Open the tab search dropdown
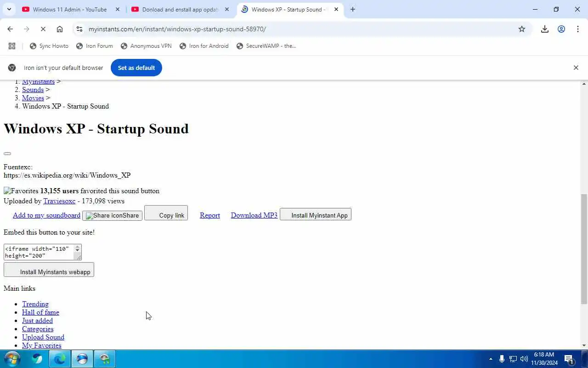Screen dimensions: 588x368 pyautogui.click(x=9, y=9)
